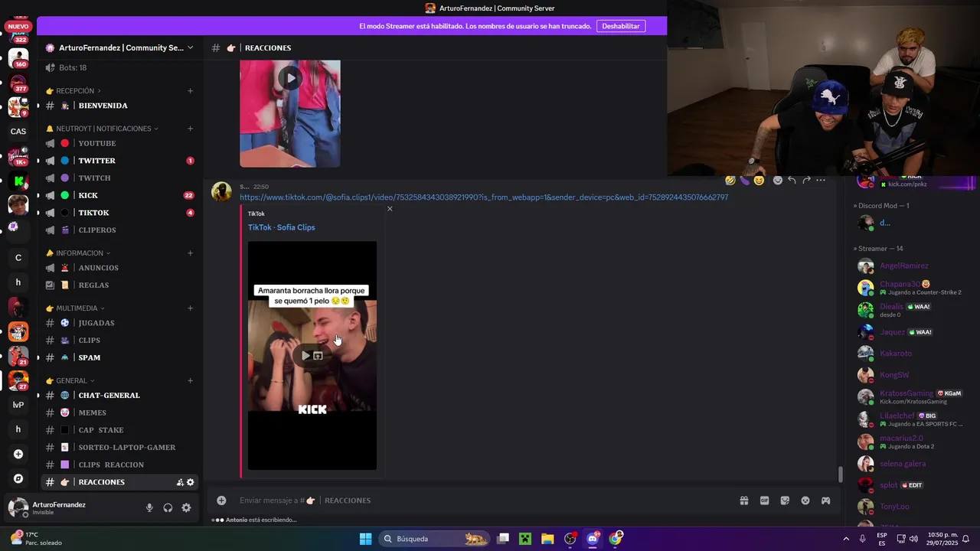Toggle headphone deafen
This screenshot has width=980, height=551.
coord(168,507)
